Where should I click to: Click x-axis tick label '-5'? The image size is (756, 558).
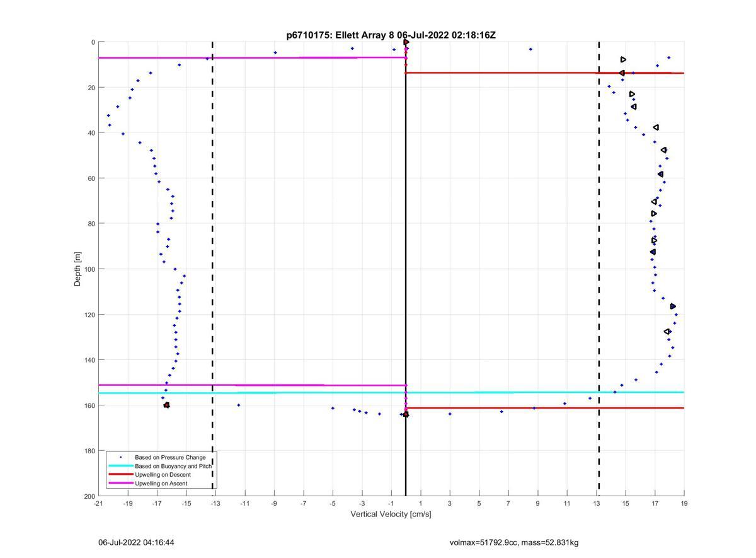point(333,503)
